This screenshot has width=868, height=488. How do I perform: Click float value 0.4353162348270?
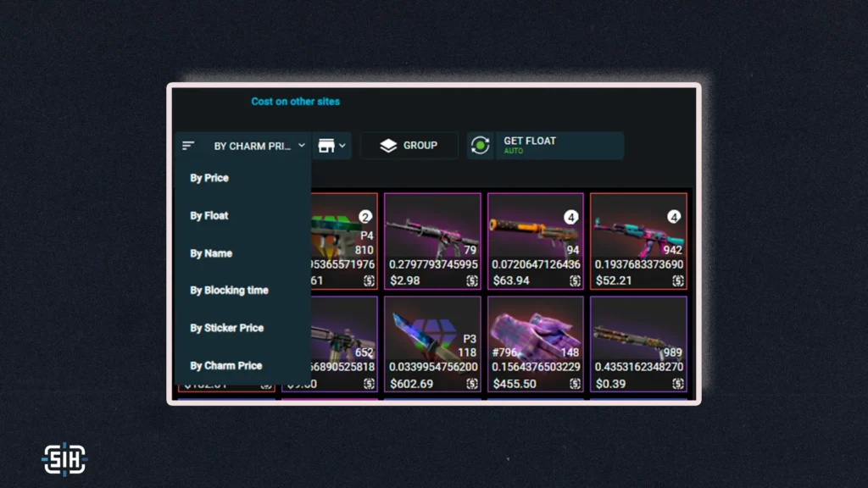point(639,367)
